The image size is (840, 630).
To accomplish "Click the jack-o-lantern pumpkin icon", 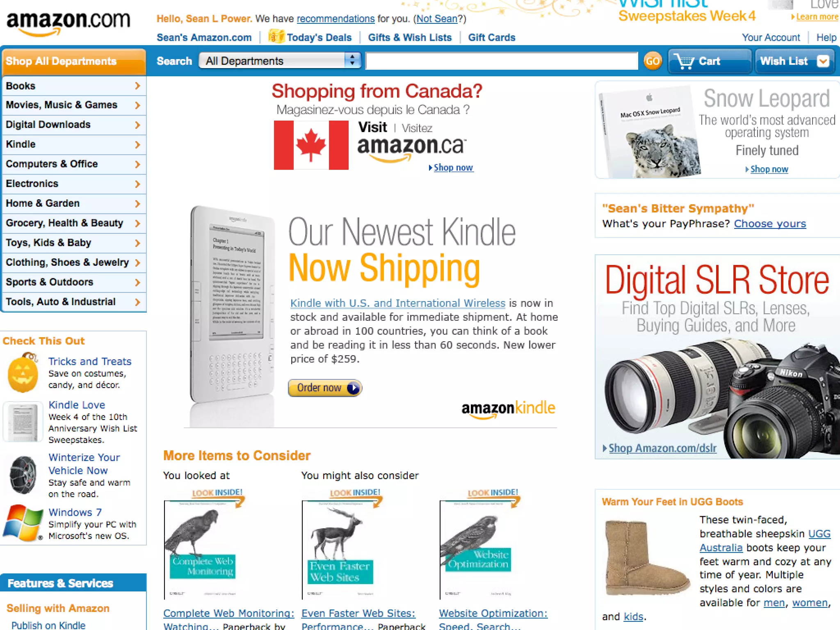I will tap(23, 373).
